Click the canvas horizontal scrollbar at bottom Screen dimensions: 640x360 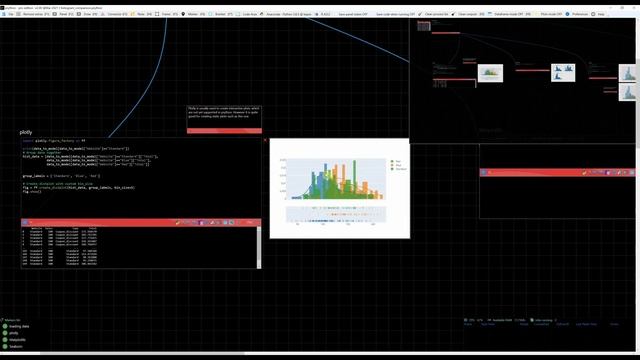coord(143,353)
